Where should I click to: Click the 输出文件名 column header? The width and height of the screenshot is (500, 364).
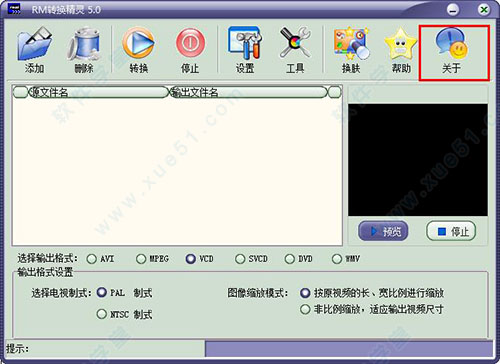click(249, 92)
